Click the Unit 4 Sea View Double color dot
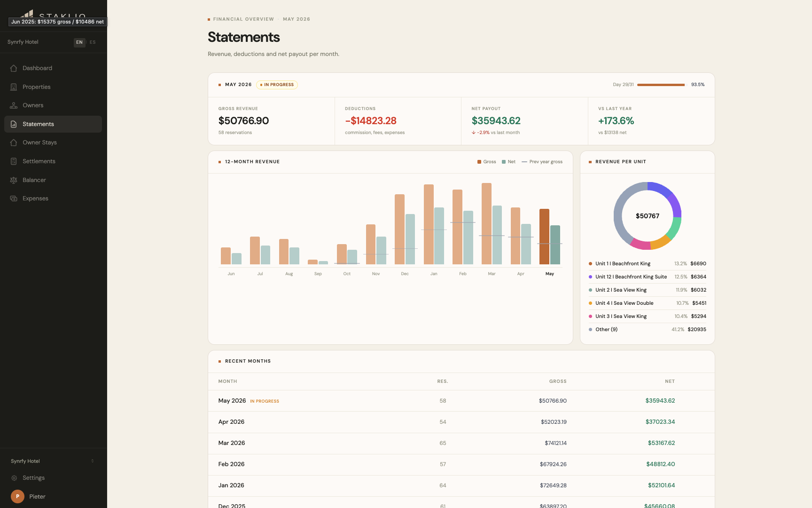The width and height of the screenshot is (812, 508). click(x=590, y=303)
